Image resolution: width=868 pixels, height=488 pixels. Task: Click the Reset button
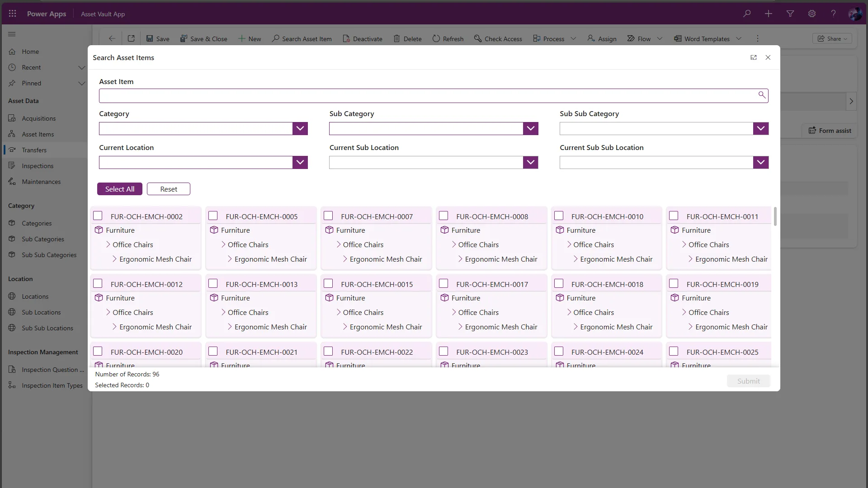pyautogui.click(x=169, y=189)
